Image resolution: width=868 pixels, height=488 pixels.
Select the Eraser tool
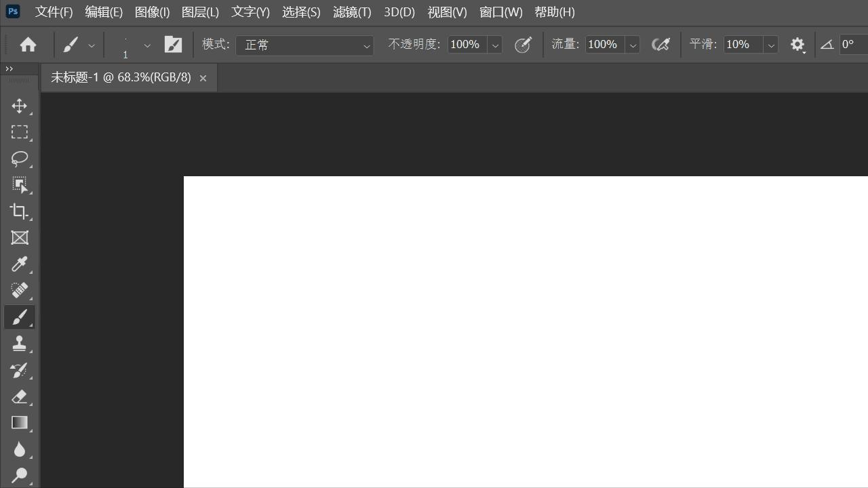click(19, 396)
